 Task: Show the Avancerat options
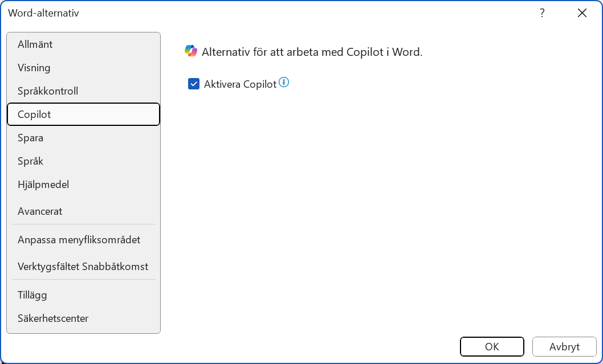40,211
